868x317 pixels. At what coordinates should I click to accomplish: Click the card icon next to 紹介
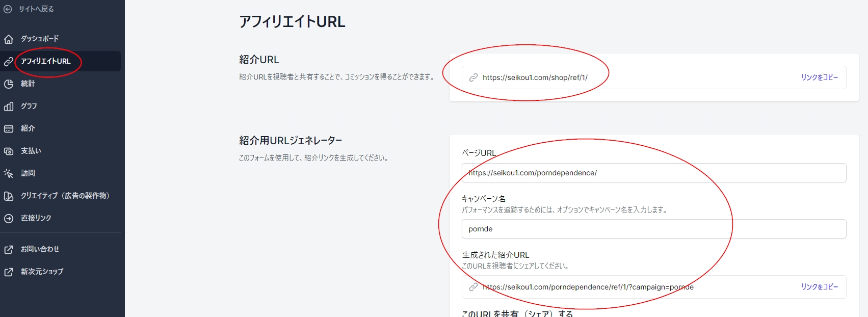pos(9,129)
